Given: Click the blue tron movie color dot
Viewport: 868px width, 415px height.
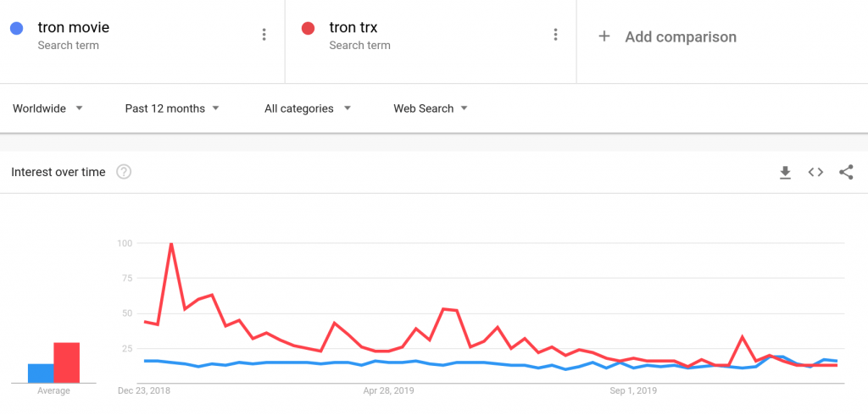Looking at the screenshot, I should click(x=17, y=28).
